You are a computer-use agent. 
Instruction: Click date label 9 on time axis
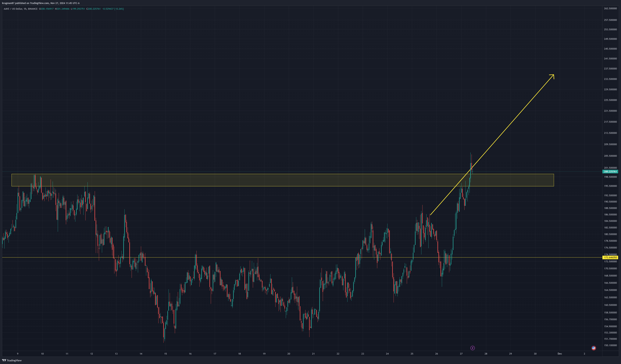(18, 354)
